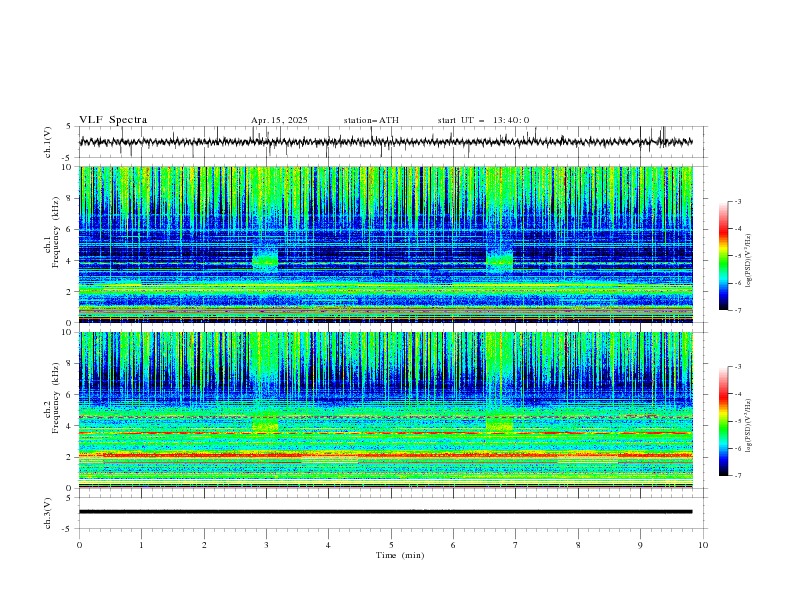Click the ch.2 "Frequency (kHz)" axis label
The image size is (792, 612).
(56, 397)
